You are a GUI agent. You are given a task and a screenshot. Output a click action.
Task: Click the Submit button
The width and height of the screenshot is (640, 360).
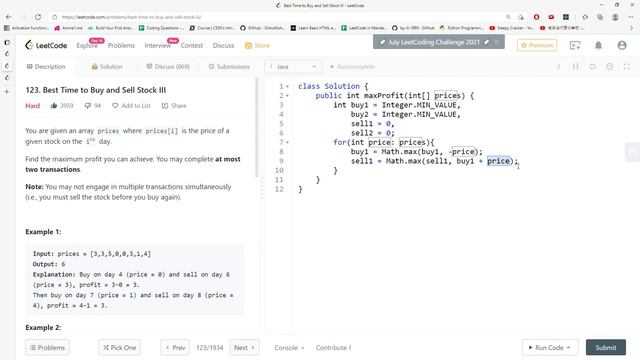point(606,347)
